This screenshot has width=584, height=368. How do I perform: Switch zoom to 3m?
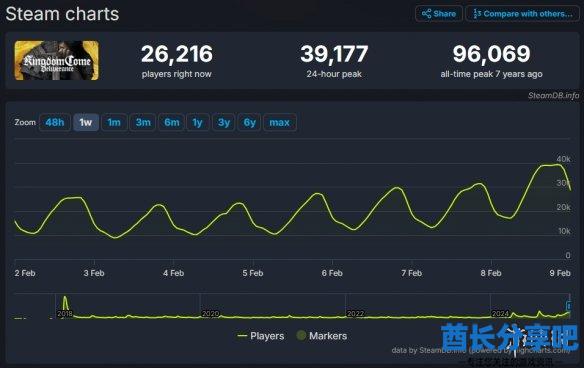pyautogui.click(x=143, y=122)
